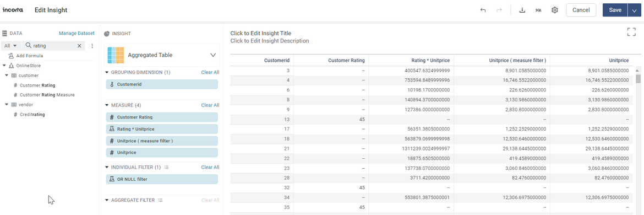644x215 pixels.
Task: Click the vendor table icon
Action: coord(14,105)
